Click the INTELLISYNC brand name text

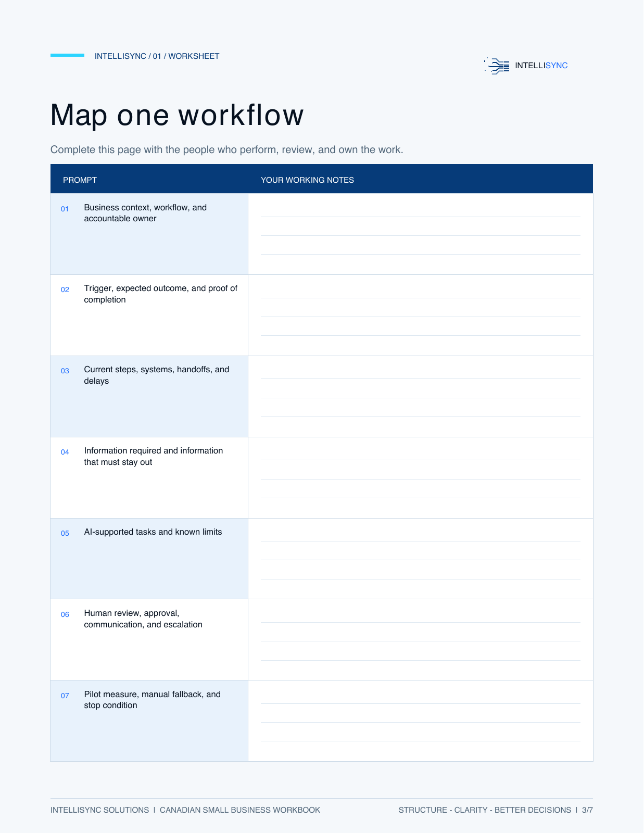[x=541, y=66]
